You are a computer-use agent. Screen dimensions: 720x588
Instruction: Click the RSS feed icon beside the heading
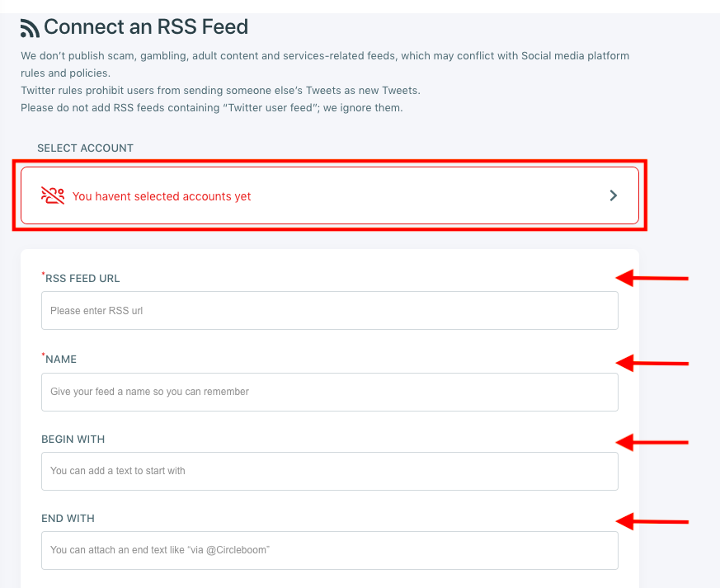(30, 27)
